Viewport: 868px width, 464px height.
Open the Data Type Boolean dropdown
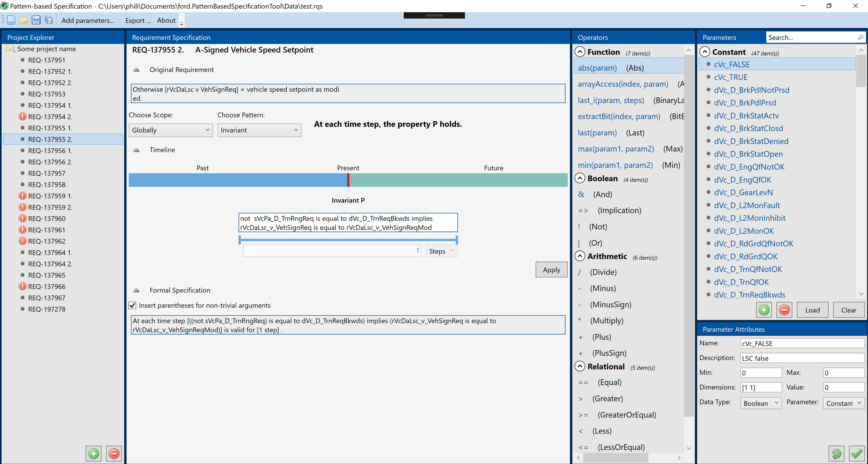click(x=761, y=403)
